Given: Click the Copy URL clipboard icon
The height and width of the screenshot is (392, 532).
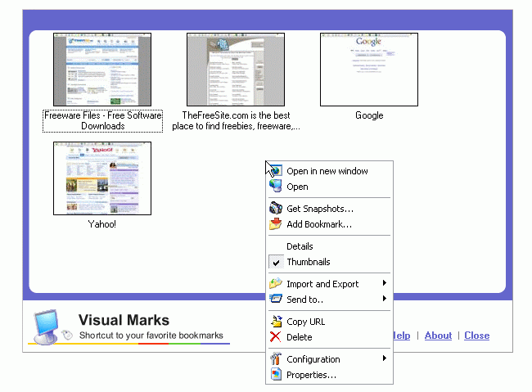Looking at the screenshot, I should coord(276,321).
